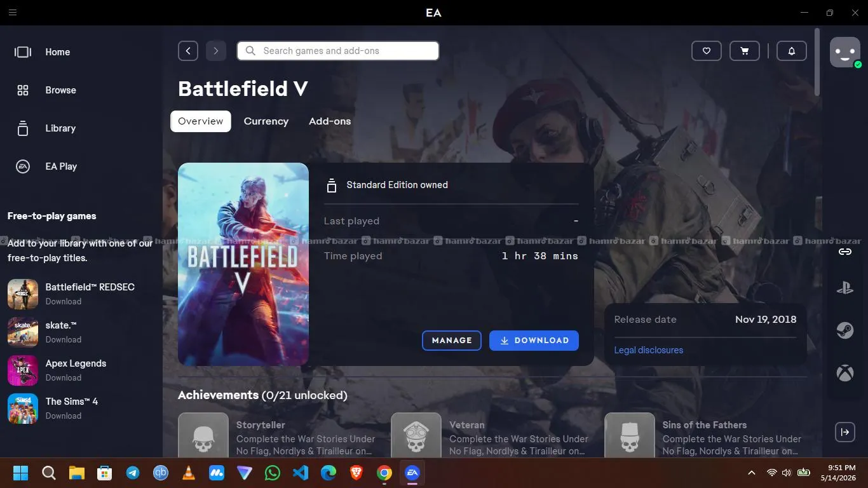
Task: Open the Windows Start menu
Action: click(21, 473)
